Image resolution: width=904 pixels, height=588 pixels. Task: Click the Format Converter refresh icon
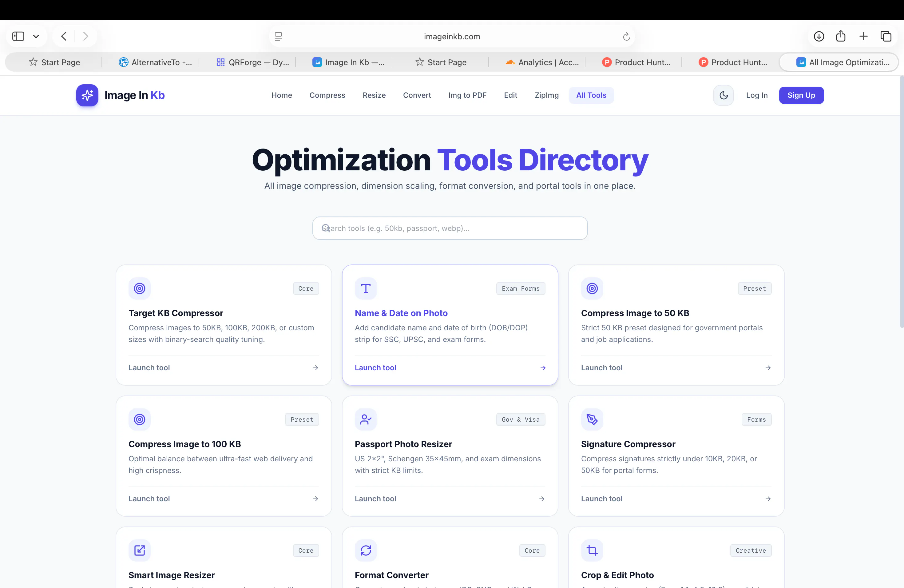[x=366, y=551]
